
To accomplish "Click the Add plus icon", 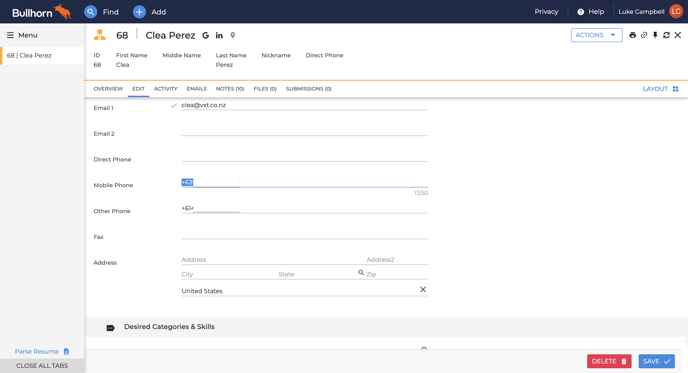I will click(139, 12).
